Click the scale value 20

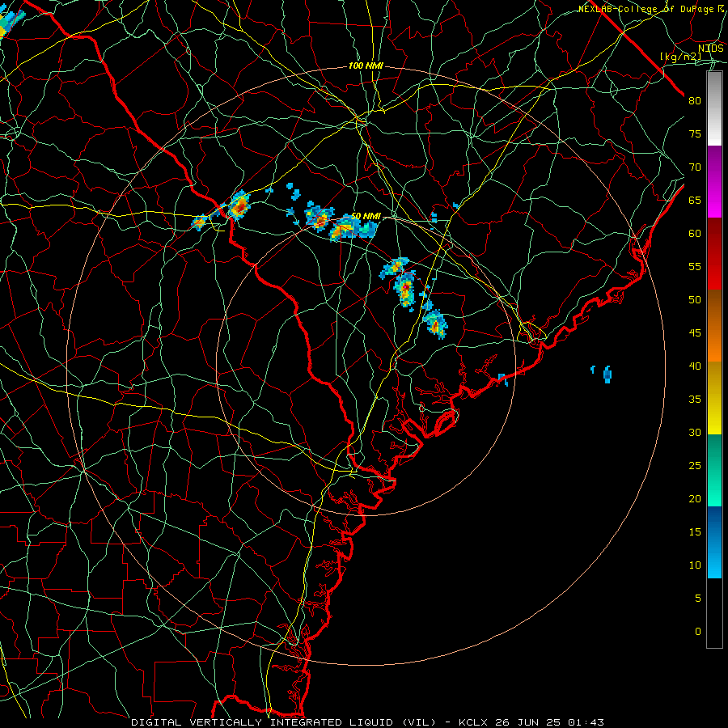point(695,499)
